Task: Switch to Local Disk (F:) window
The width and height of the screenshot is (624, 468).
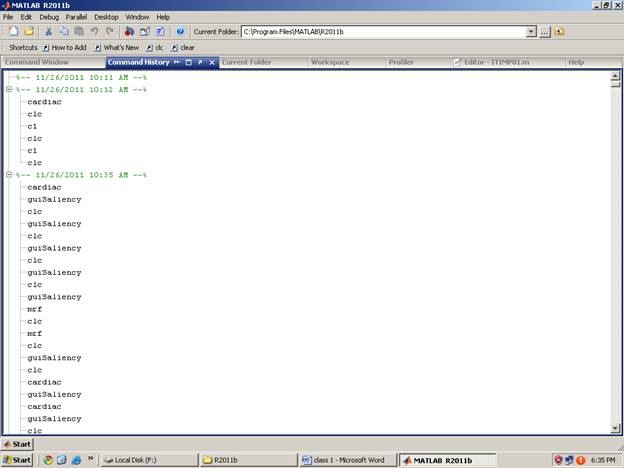Action: (x=149, y=460)
